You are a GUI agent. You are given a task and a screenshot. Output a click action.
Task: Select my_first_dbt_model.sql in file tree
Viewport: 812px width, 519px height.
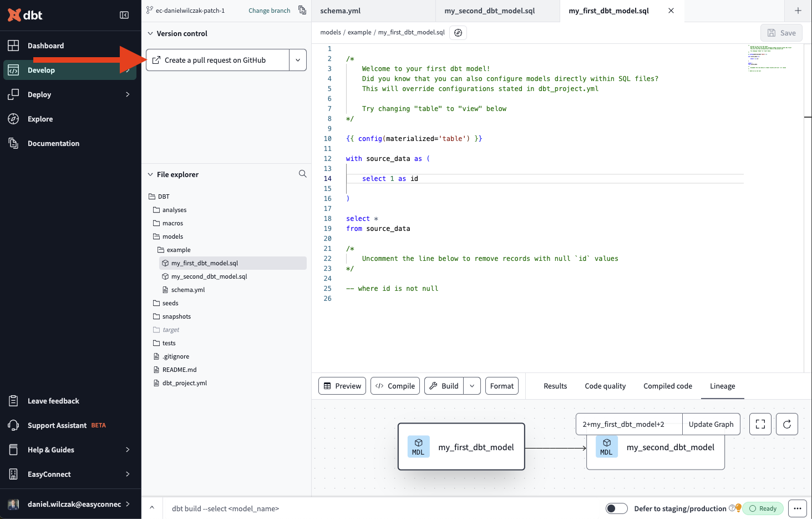coord(233,263)
